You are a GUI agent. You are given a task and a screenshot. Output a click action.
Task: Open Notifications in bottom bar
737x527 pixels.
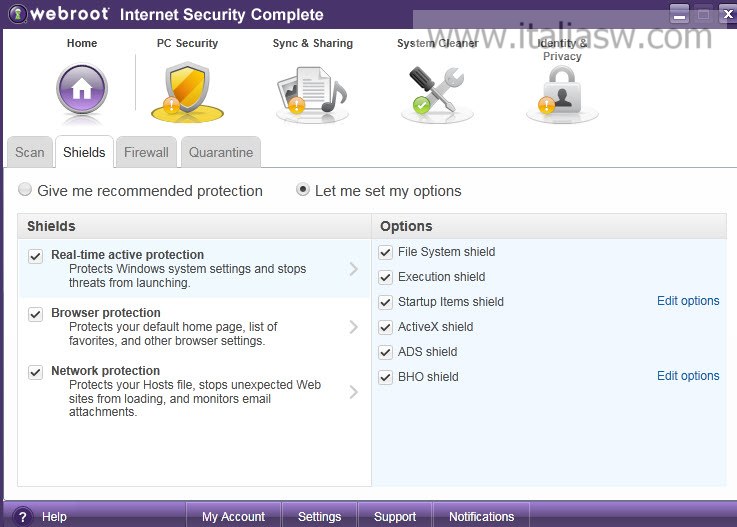(x=481, y=517)
